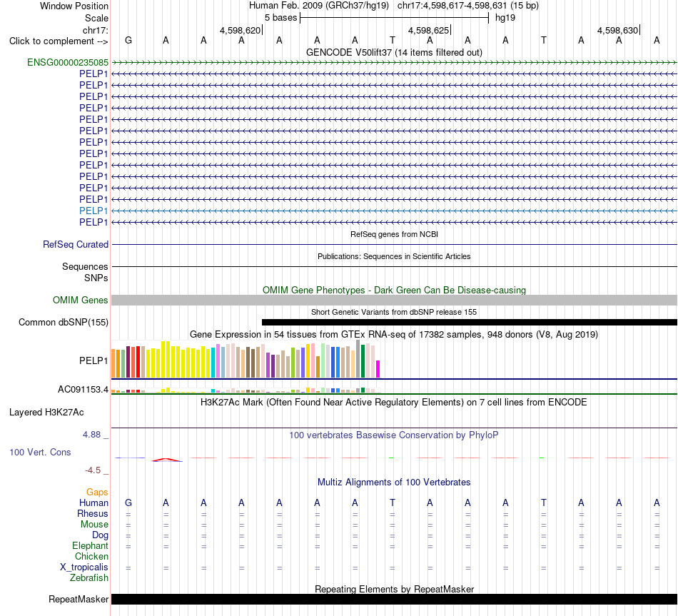678x616 pixels.
Task: Click 'Multiz Alignments of 100 Vertebrates' title
Action: pos(394,483)
